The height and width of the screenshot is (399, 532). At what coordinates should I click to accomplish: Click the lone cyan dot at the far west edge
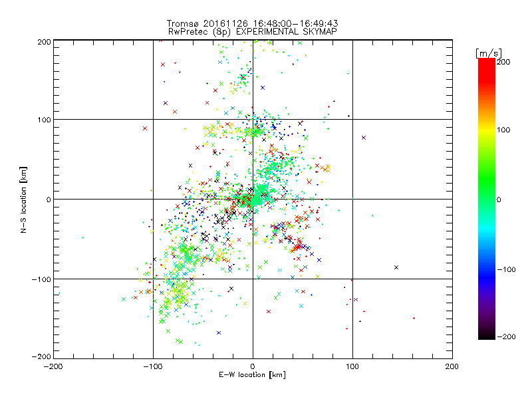click(82, 238)
